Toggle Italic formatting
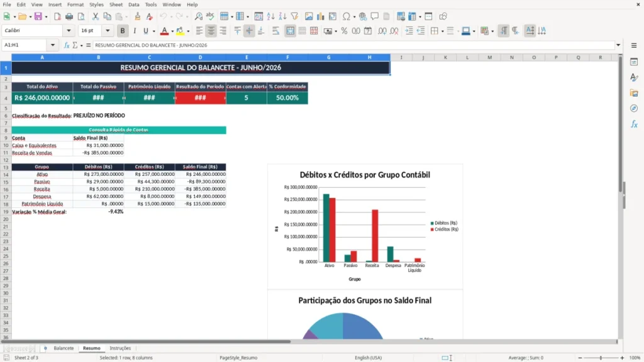The height and width of the screenshot is (362, 644). (x=135, y=31)
